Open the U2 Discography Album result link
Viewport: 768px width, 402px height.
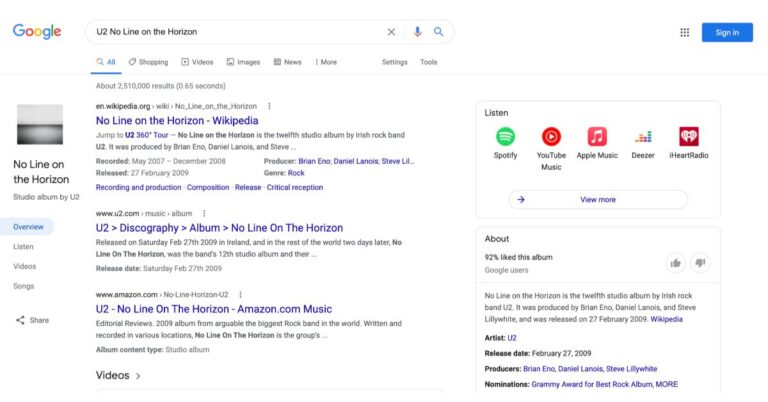pyautogui.click(x=219, y=228)
